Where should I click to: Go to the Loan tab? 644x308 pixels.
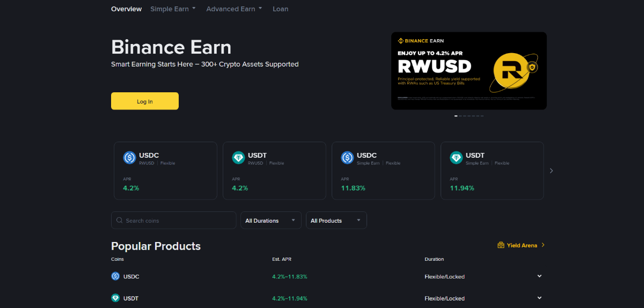pos(280,9)
